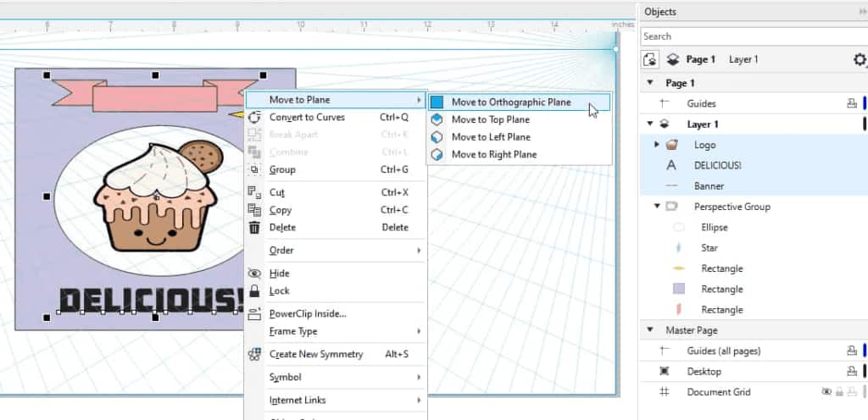Viewport: 868px width, 420px height.
Task: Click the Delete trash can icon
Action: click(254, 227)
